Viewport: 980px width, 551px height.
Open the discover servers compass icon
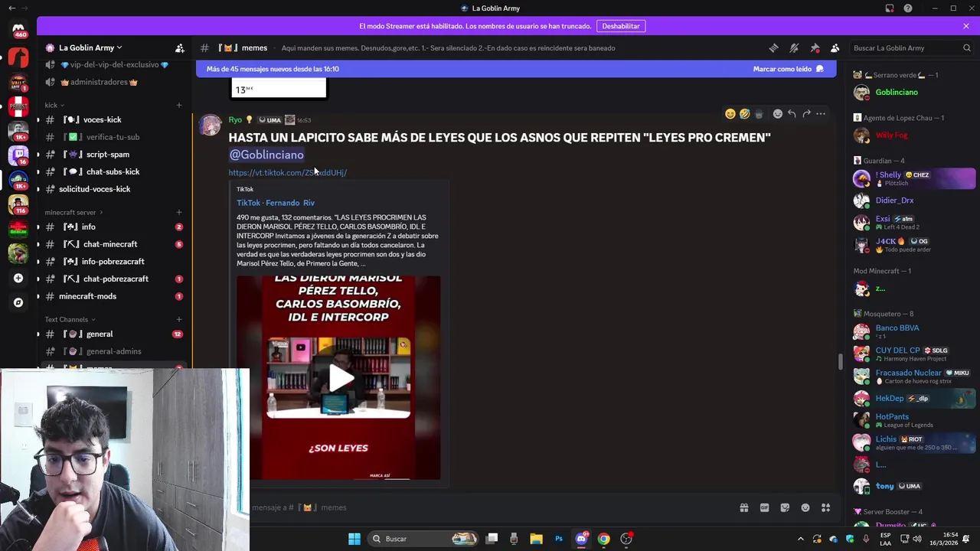(x=18, y=302)
